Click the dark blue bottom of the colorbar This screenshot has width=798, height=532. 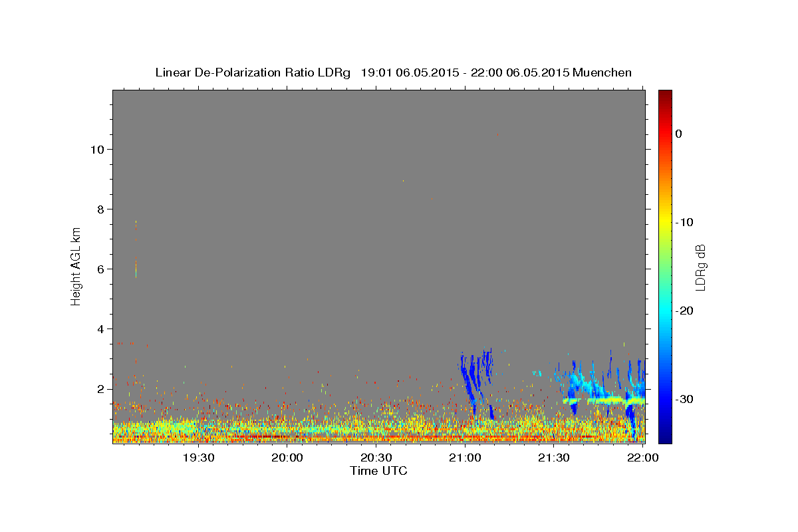(x=665, y=436)
